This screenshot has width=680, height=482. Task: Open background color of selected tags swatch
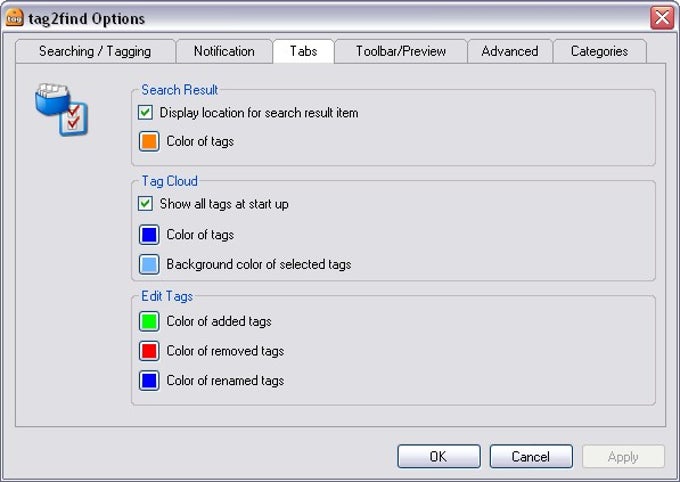coord(149,265)
